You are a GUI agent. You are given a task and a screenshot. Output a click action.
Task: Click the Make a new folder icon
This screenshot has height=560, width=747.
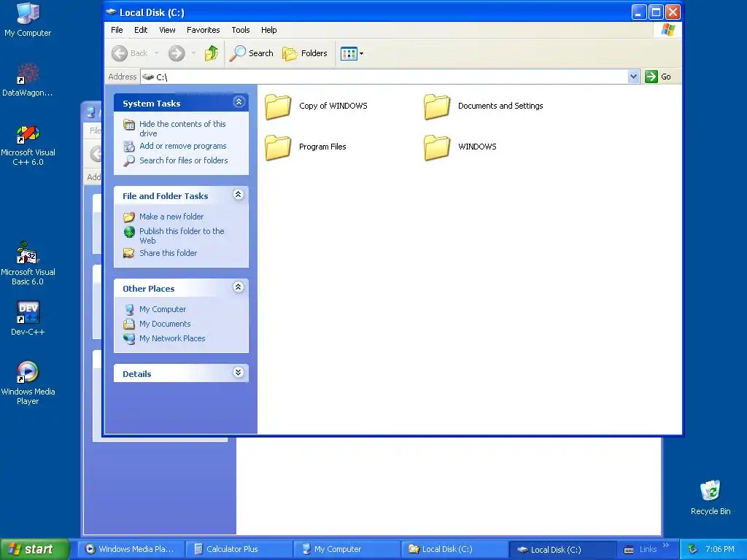pyautogui.click(x=129, y=217)
